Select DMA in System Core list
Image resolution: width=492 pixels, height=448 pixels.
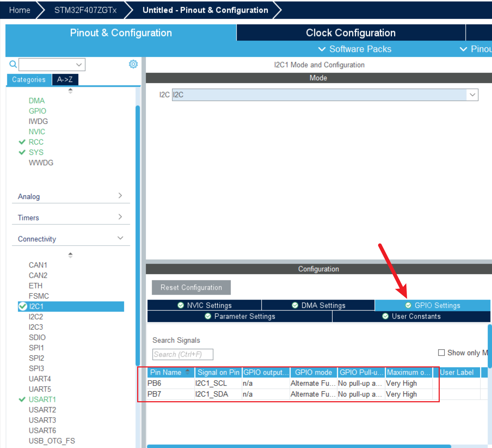click(37, 100)
